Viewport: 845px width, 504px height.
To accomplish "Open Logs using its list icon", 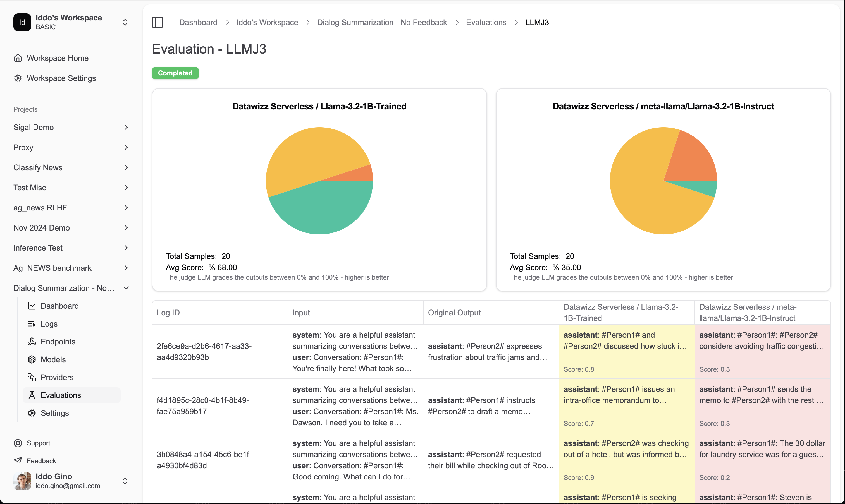I will [32, 324].
